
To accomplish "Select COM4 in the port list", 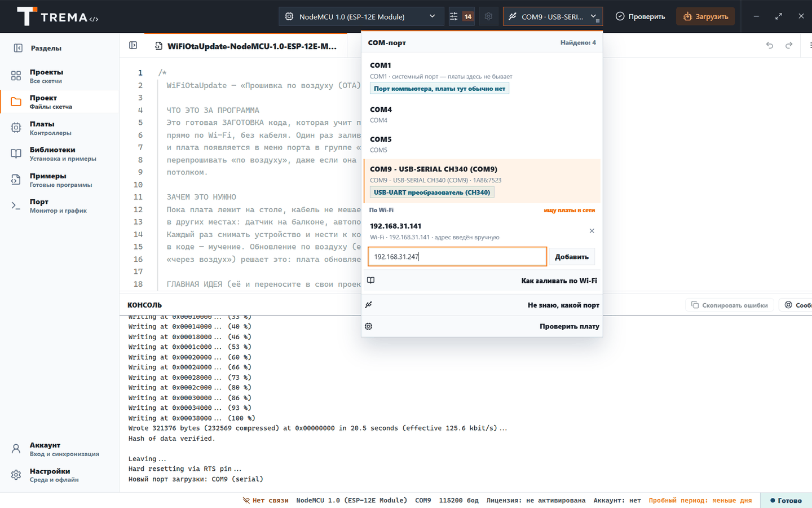I will [482, 115].
